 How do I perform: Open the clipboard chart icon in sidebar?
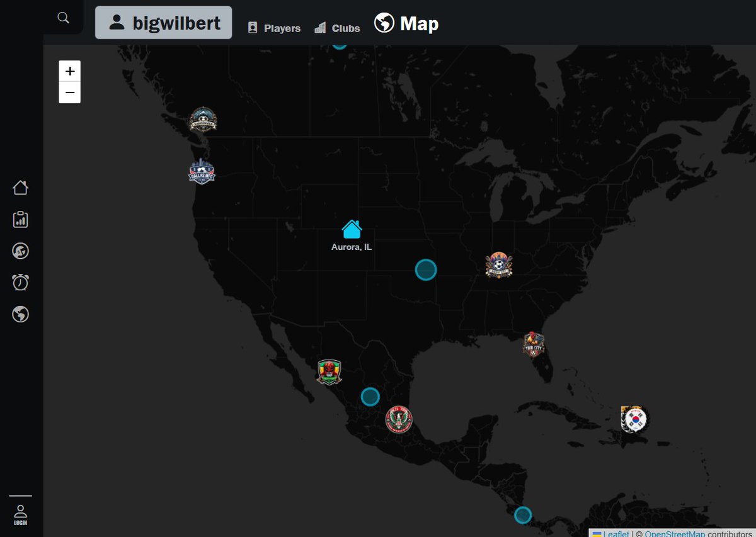[20, 219]
